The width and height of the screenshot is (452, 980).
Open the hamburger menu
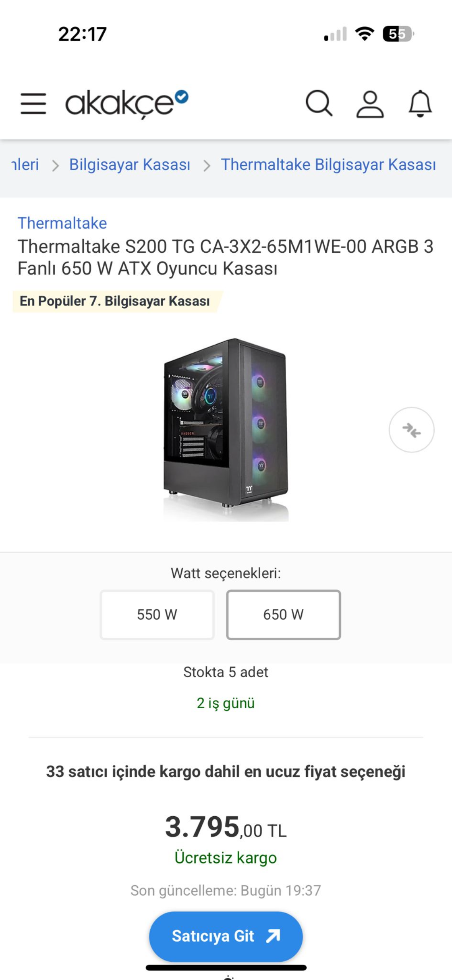[33, 104]
